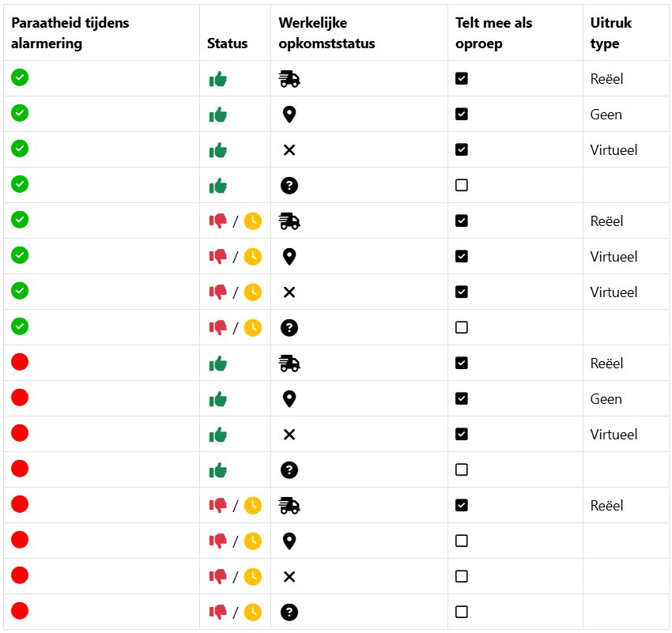Check the box in red-dot thumbs-down question-mark row
This screenshot has height=633, width=672.
coord(462,612)
